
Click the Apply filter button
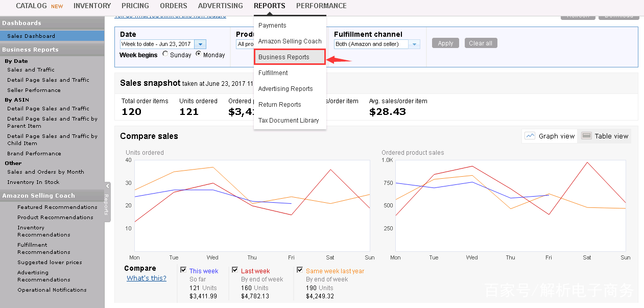point(445,43)
